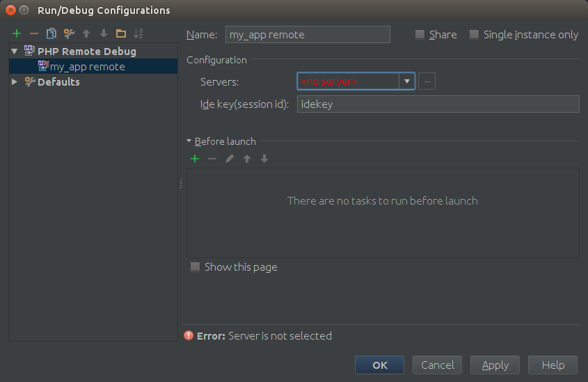Image resolution: width=588 pixels, height=382 pixels.
Task: Collapse the Before launch section
Action: (x=189, y=141)
